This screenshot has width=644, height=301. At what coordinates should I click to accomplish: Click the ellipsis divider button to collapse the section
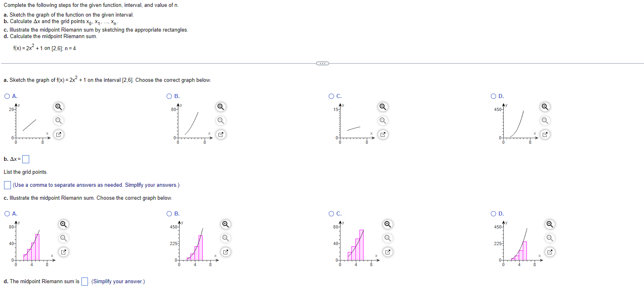(322, 63)
